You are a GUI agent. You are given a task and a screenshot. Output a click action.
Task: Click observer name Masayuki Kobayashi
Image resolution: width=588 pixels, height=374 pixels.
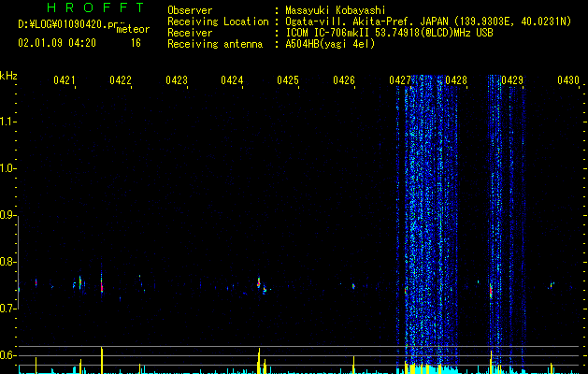pos(336,10)
